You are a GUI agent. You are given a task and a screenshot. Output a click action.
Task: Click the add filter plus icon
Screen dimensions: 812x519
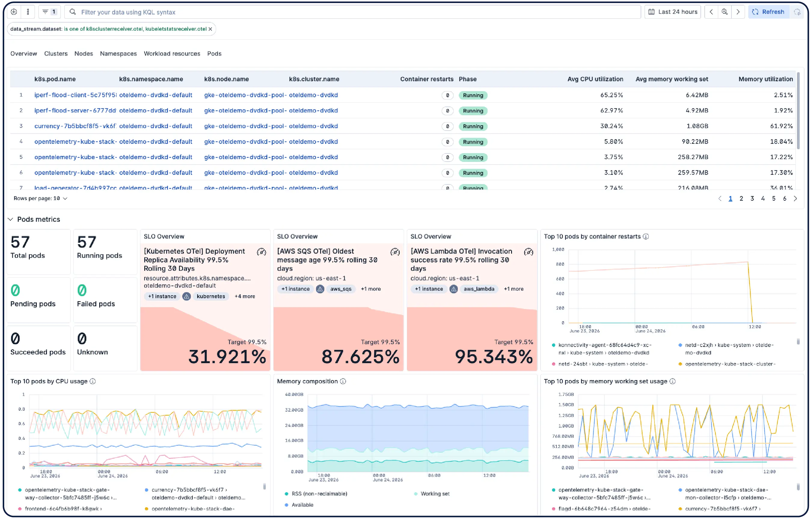click(14, 12)
